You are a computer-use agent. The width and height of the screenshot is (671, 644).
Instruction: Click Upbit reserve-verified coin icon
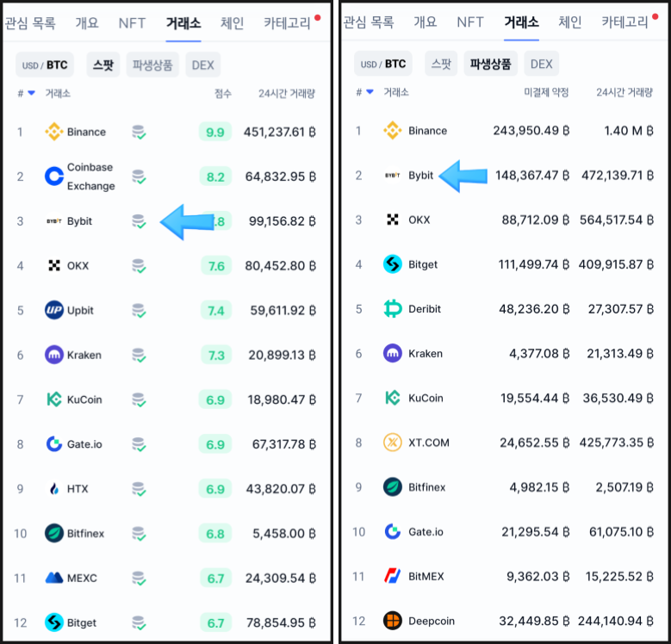point(139,310)
